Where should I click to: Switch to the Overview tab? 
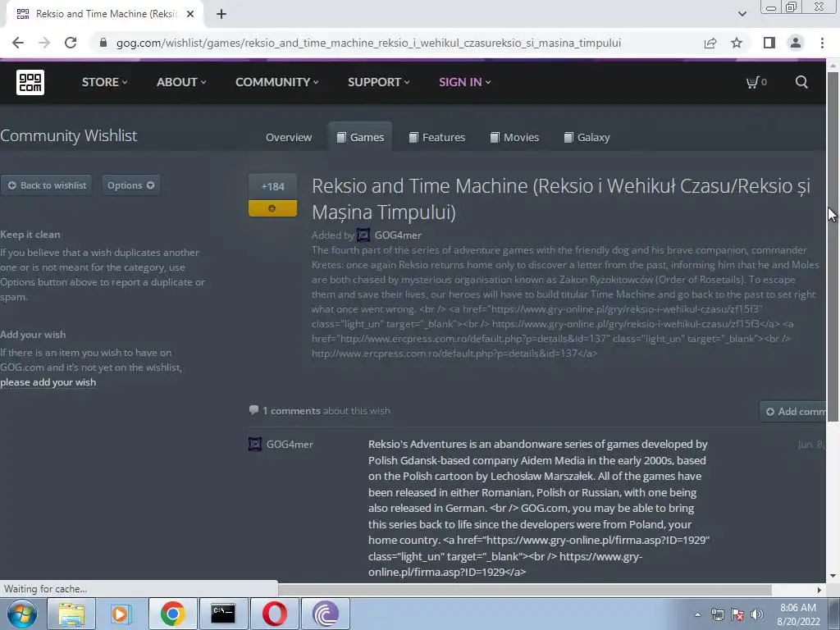click(x=288, y=137)
